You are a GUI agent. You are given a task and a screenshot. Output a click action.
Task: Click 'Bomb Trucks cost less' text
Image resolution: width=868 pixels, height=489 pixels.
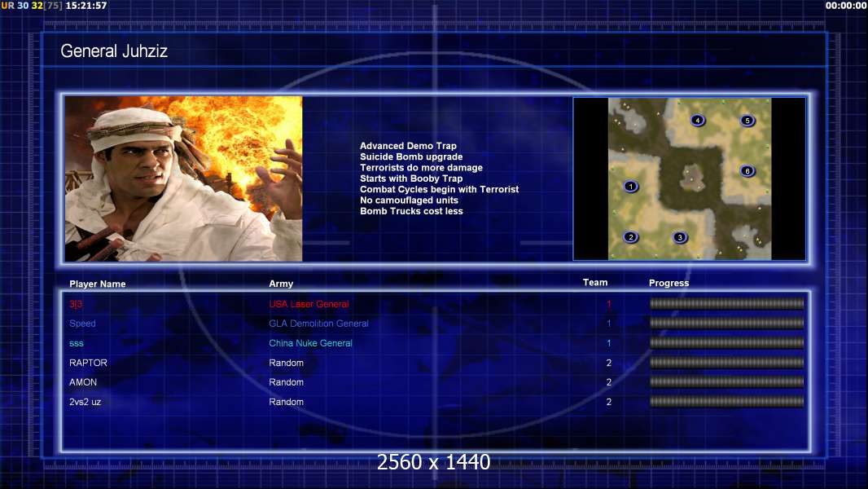411,211
